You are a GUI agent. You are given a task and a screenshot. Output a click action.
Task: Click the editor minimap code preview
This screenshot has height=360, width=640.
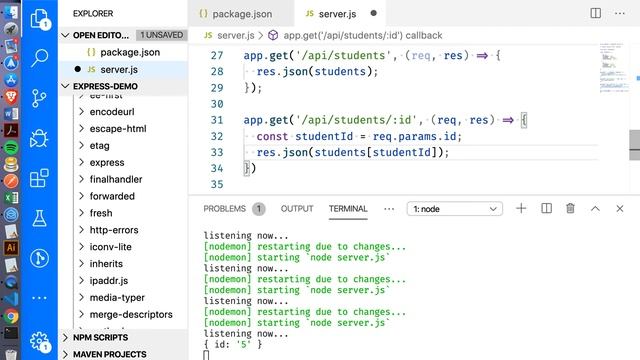(x=614, y=67)
